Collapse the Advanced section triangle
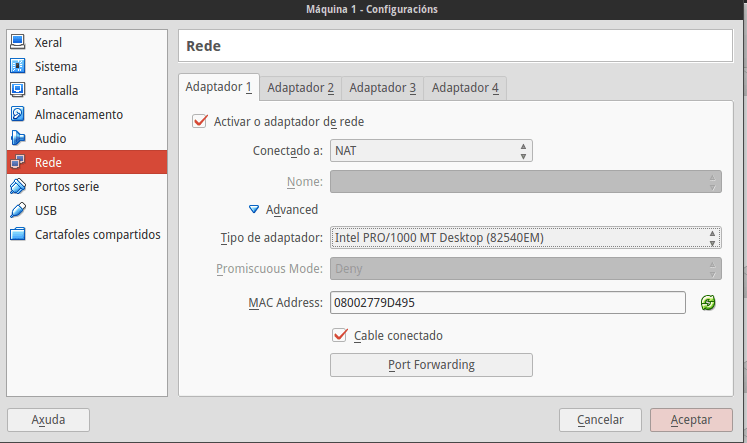 (255, 209)
